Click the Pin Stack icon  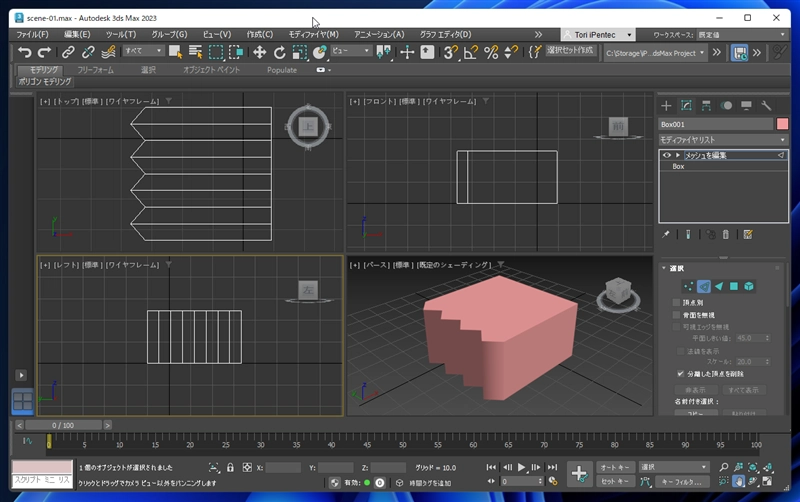[x=665, y=235]
